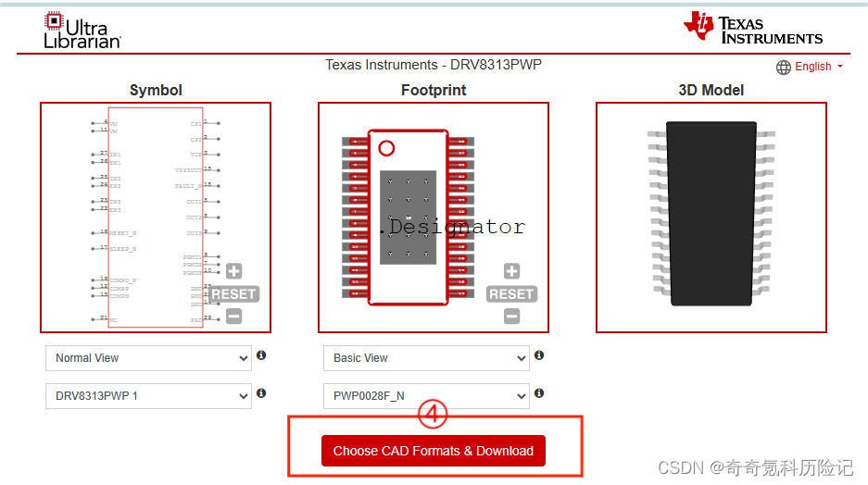Click info icon beside Basic View

(539, 355)
